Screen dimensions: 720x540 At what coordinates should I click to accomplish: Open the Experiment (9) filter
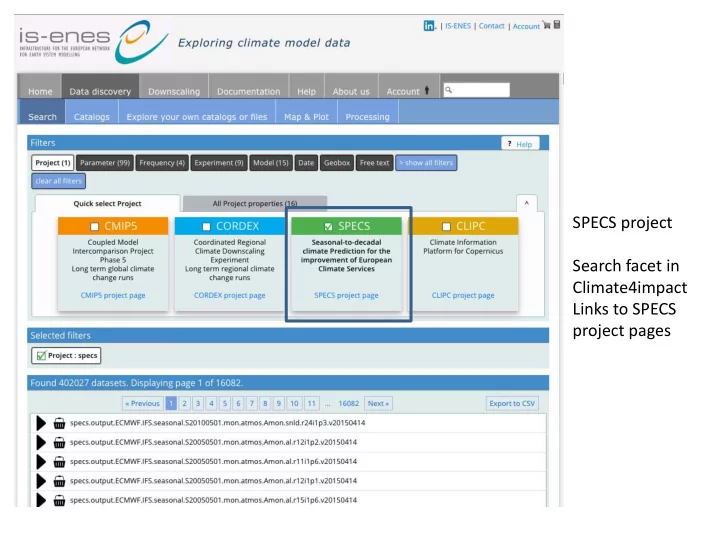(219, 163)
